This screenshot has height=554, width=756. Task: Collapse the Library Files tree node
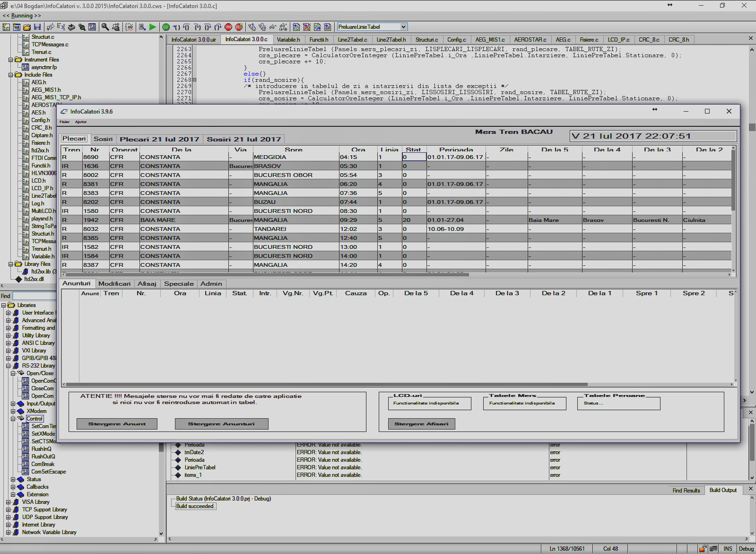click(x=10, y=264)
